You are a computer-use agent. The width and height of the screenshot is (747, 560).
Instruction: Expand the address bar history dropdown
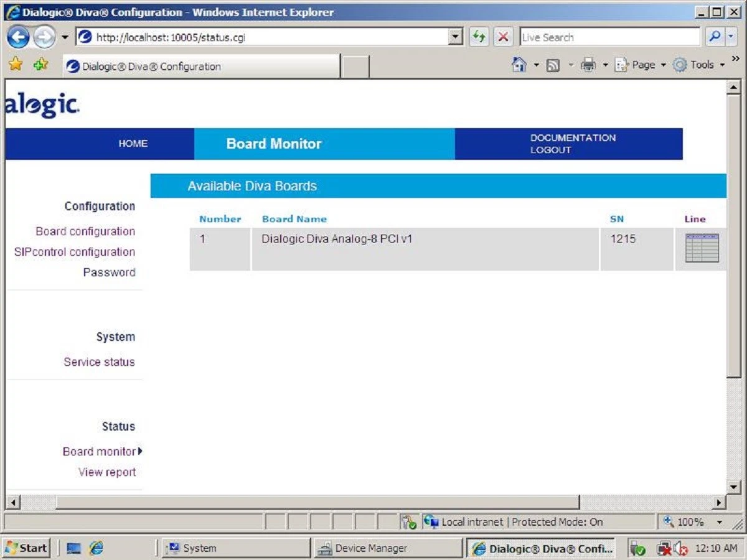[456, 37]
